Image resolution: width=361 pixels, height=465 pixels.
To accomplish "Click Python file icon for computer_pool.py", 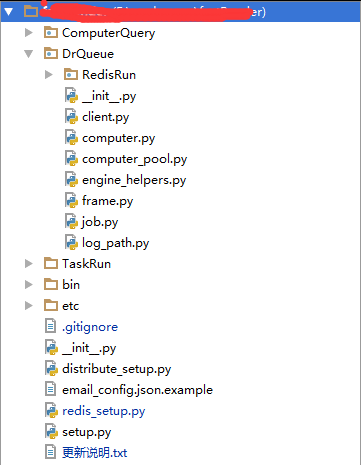I will (71, 159).
